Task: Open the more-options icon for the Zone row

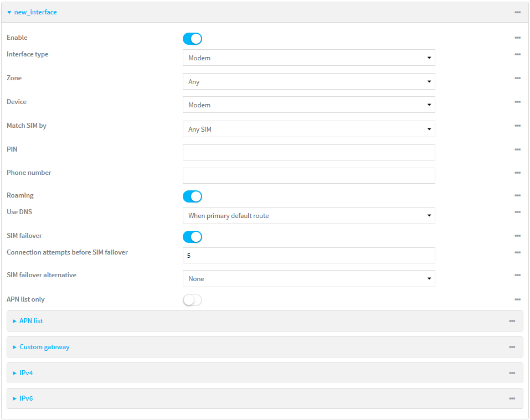Action: coord(517,78)
